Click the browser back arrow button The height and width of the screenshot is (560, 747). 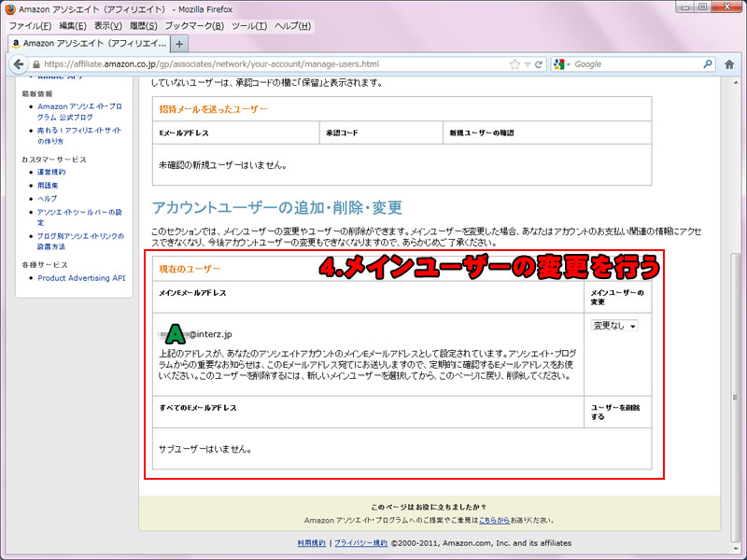[18, 64]
